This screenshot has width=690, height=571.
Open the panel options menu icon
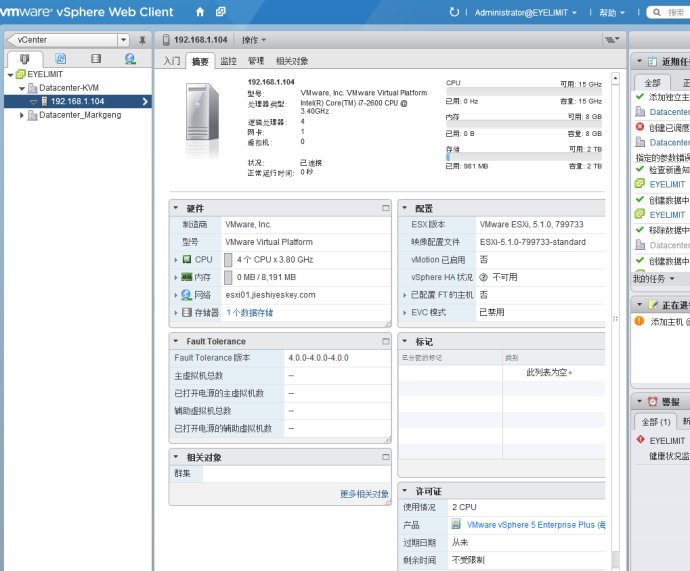612,40
